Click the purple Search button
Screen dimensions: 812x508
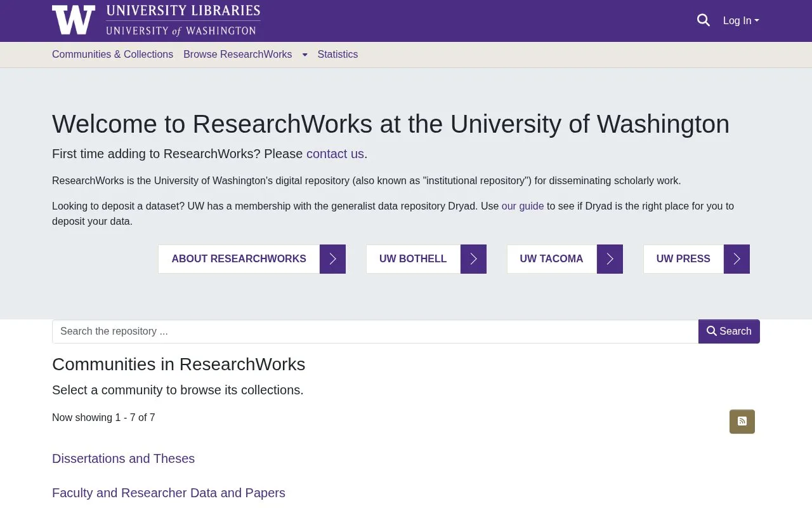click(729, 331)
